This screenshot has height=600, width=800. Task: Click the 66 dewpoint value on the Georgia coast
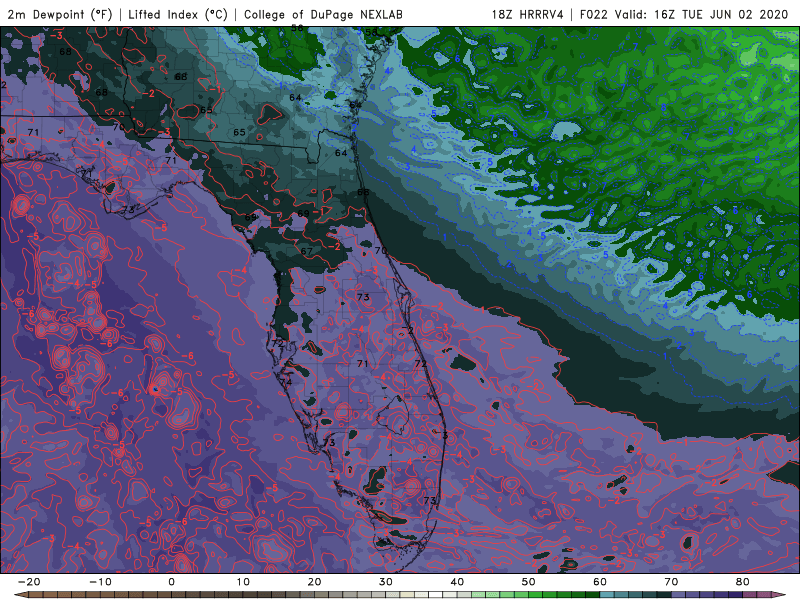[363, 192]
